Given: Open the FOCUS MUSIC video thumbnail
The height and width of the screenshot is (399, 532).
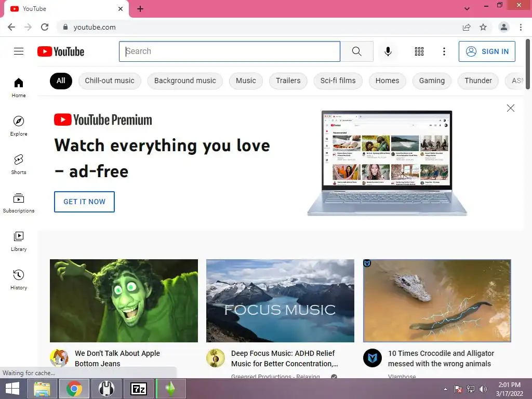Looking at the screenshot, I should [280, 301].
